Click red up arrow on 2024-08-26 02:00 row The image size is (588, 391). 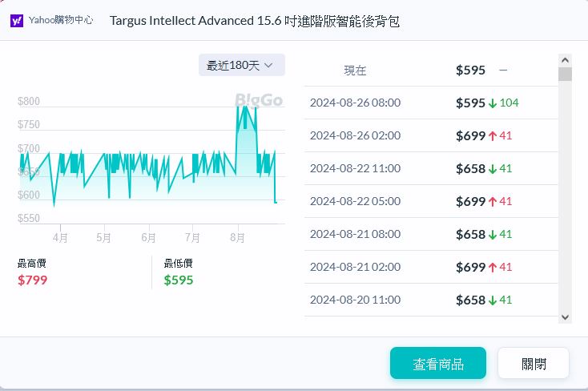[493, 135]
